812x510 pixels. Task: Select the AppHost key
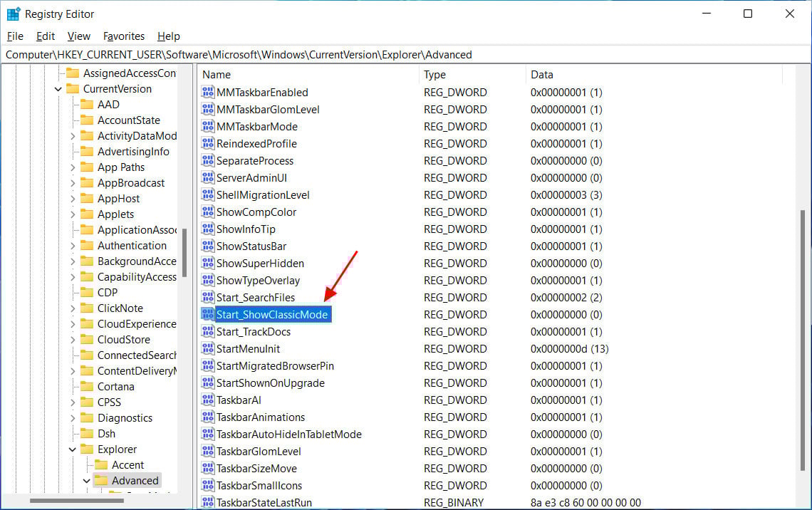coord(118,199)
